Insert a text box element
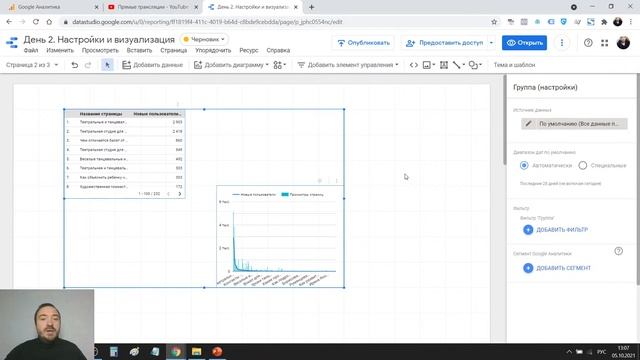Viewport: 640px width, 360px height. pos(444,65)
